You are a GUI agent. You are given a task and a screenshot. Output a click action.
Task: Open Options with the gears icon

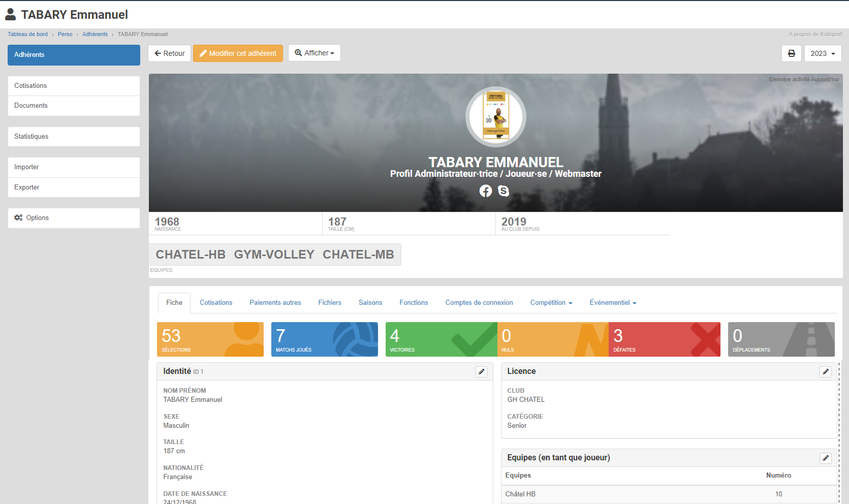click(74, 218)
